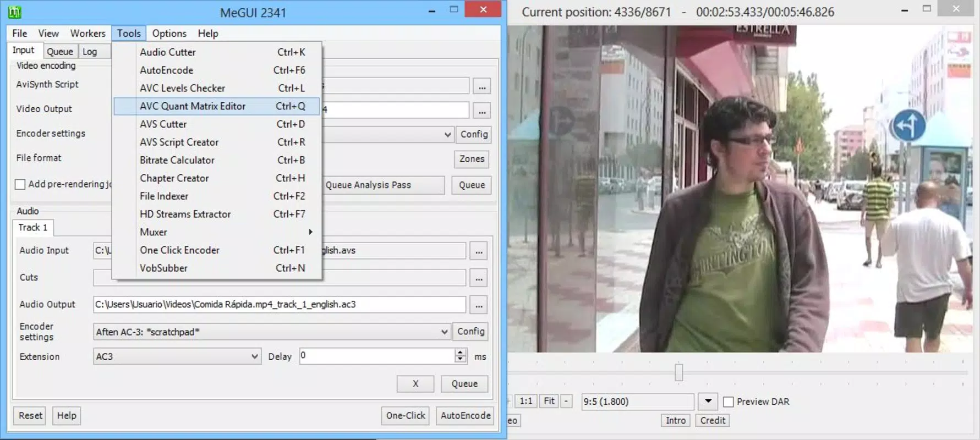
Task: Open AVS Script Creator
Action: pos(216,142)
